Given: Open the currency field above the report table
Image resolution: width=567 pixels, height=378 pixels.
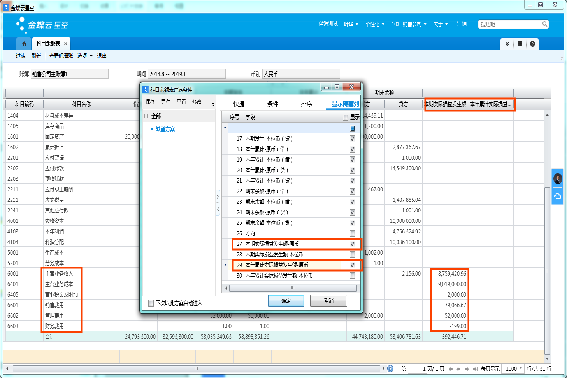Looking at the screenshot, I should [301, 74].
